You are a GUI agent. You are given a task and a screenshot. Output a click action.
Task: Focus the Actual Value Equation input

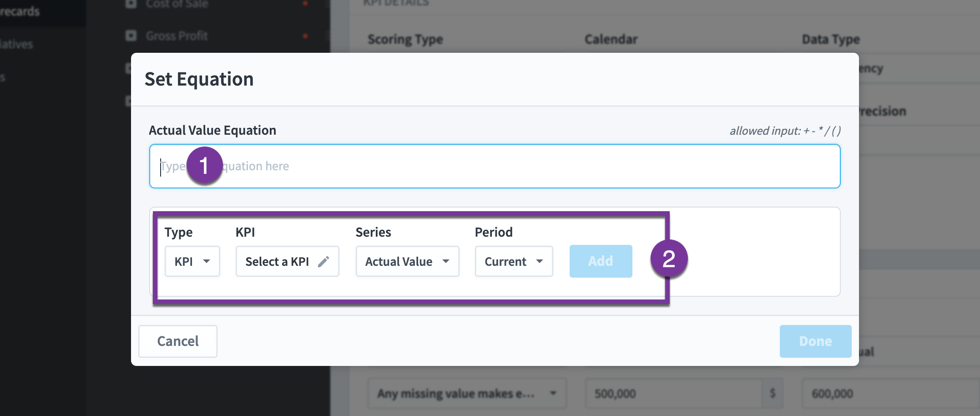click(495, 166)
